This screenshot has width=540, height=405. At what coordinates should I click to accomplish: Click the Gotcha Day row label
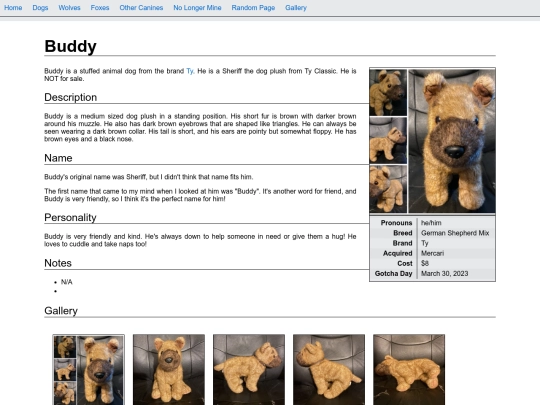tap(393, 273)
